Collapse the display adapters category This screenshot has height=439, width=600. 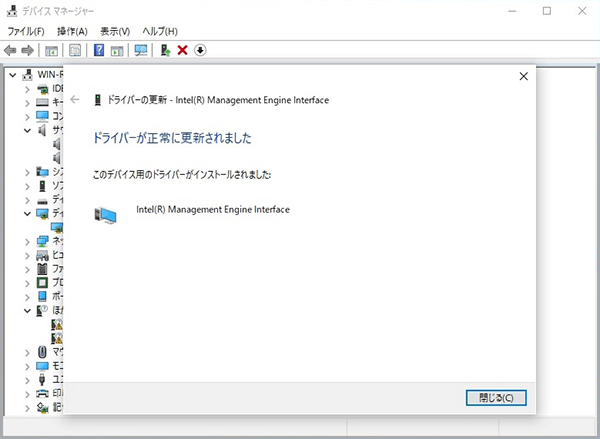[27, 214]
